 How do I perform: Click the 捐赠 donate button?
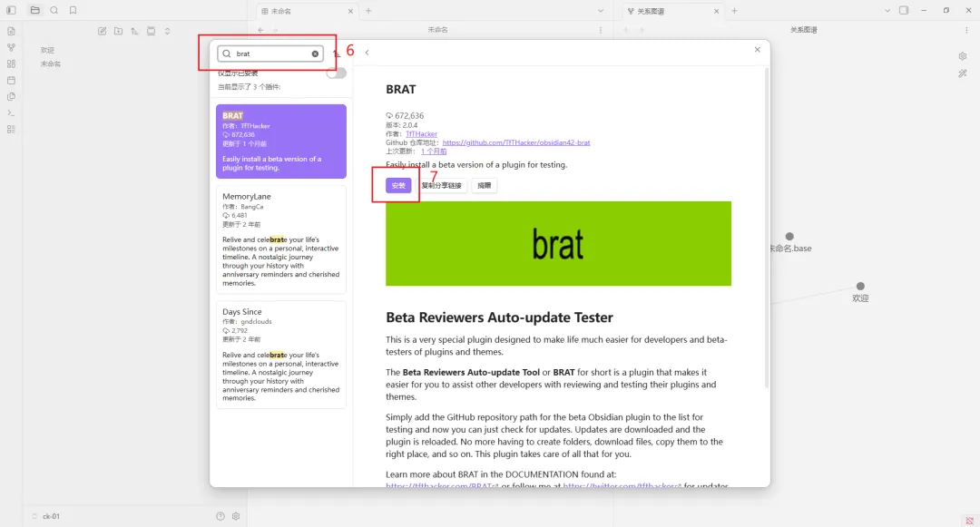pos(485,185)
